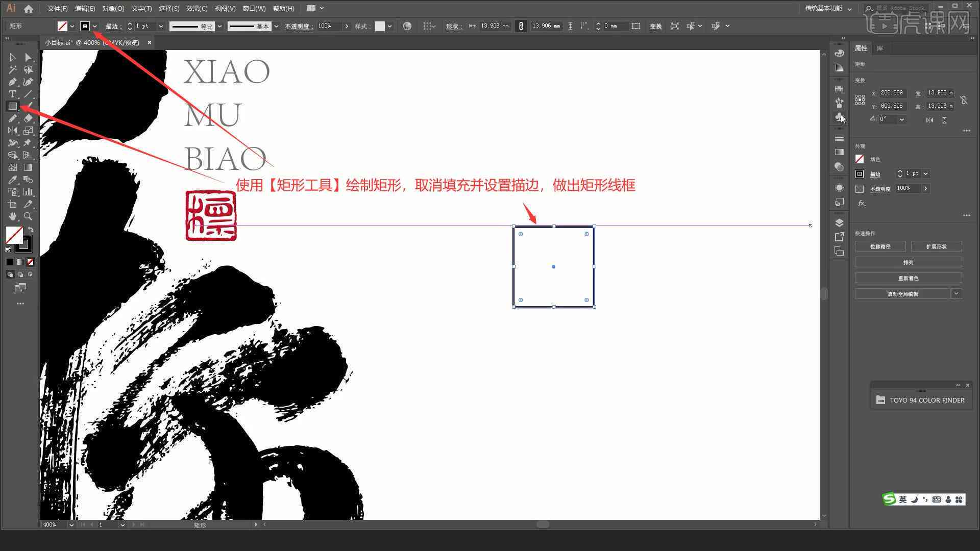This screenshot has height=551, width=980.
Task: Select the Artboard tool
Action: (13, 204)
